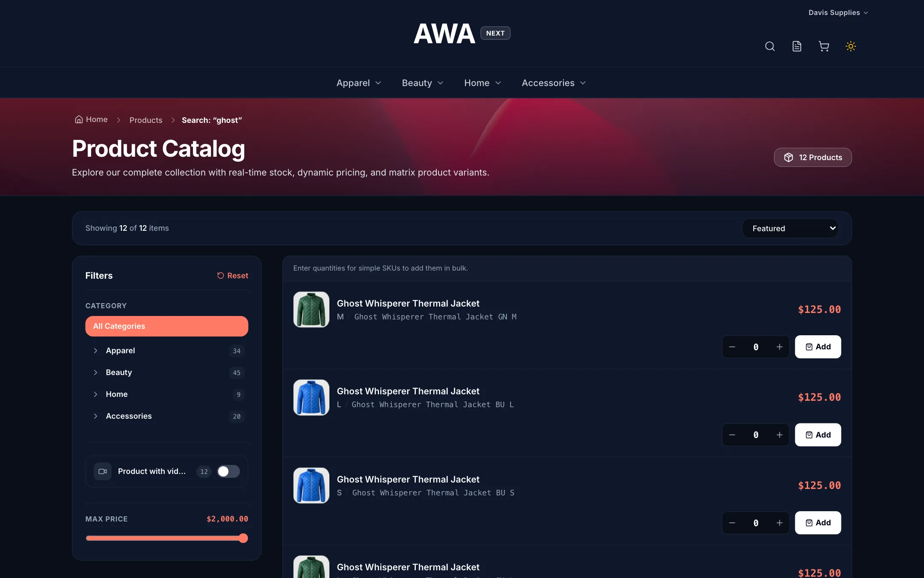Open the Featured sort dropdown
Image resolution: width=924 pixels, height=578 pixels.
click(x=790, y=228)
